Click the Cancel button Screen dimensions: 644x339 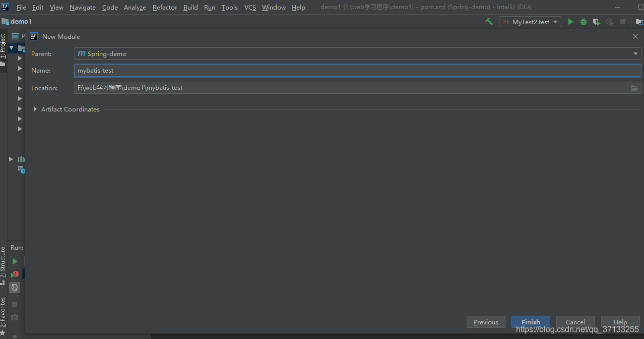[575, 322]
